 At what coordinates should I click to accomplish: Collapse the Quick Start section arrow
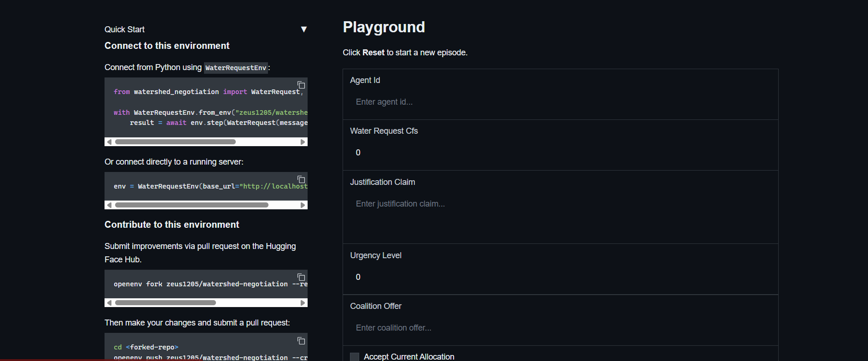(304, 30)
